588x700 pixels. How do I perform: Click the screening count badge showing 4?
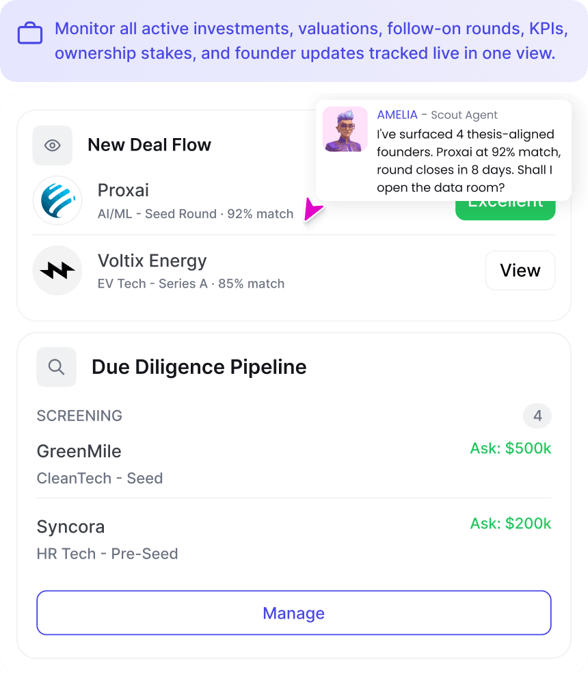pos(537,416)
